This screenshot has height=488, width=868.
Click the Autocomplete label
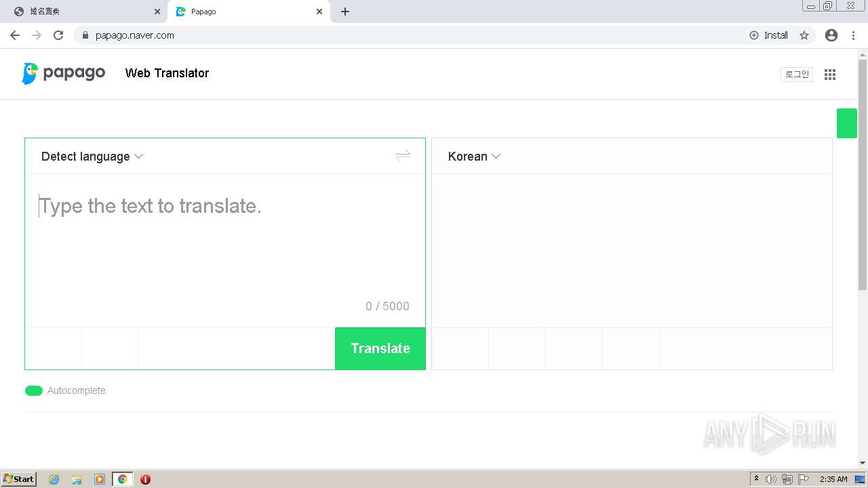point(77,390)
